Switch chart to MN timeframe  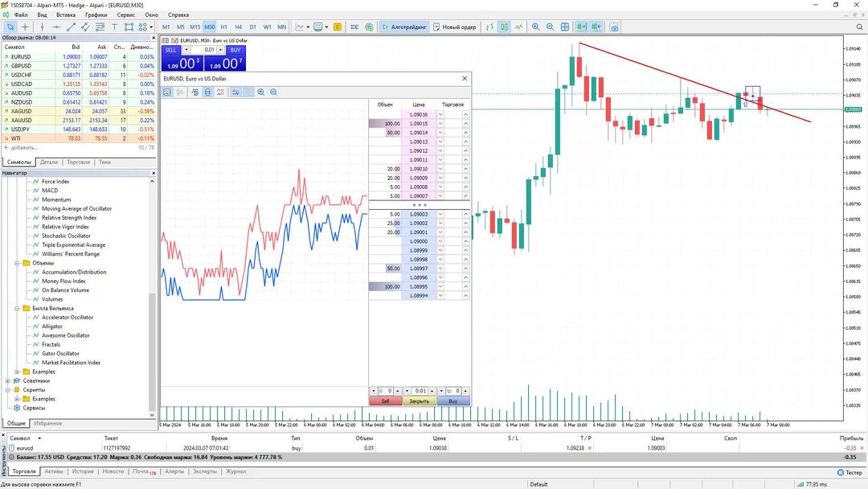point(282,27)
